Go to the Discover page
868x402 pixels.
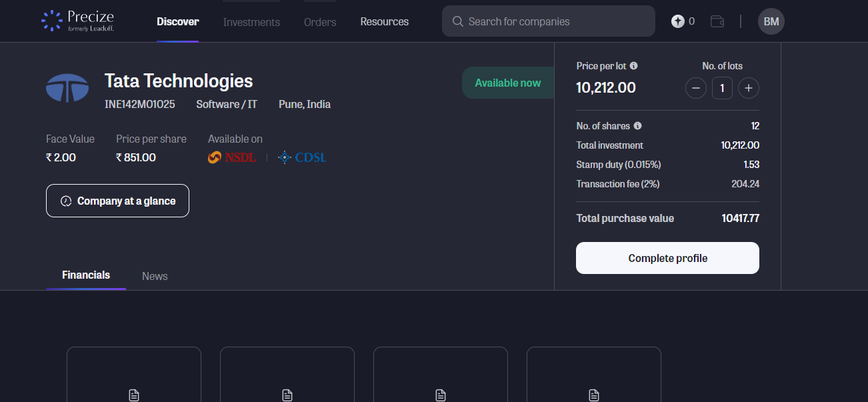(x=177, y=21)
